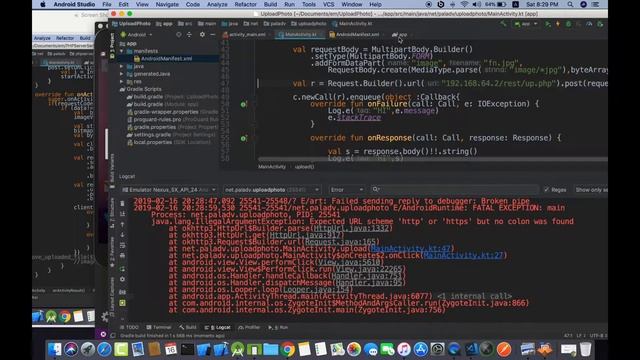
Task: Open the Analyze menu
Action: tap(217, 4)
